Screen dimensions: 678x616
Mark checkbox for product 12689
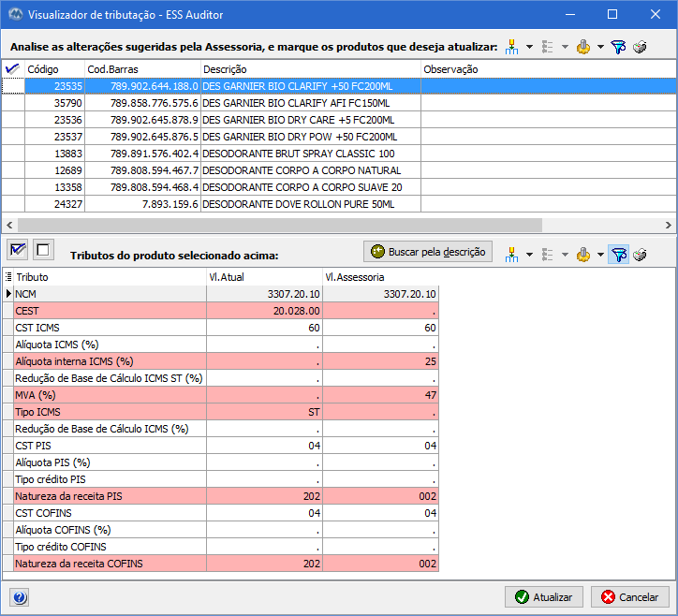point(13,170)
